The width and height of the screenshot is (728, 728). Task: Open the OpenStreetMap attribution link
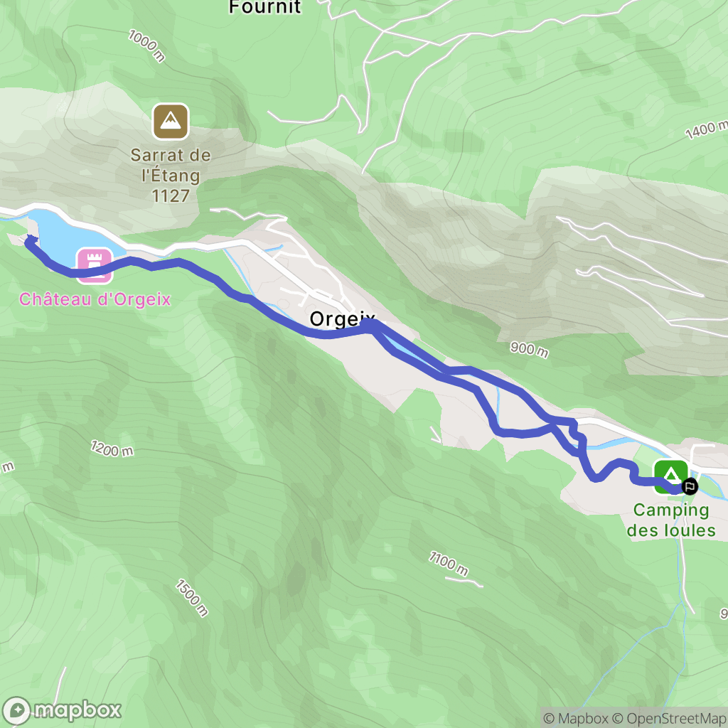click(668, 719)
